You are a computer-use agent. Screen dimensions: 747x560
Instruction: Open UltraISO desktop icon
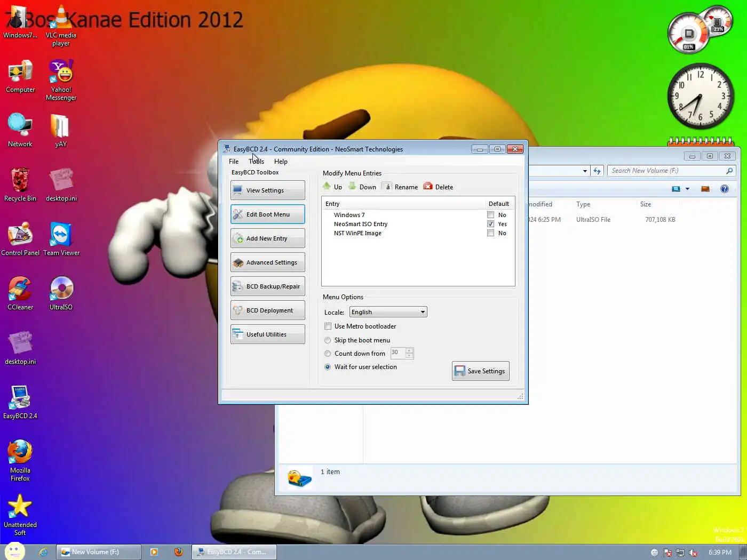tap(61, 294)
